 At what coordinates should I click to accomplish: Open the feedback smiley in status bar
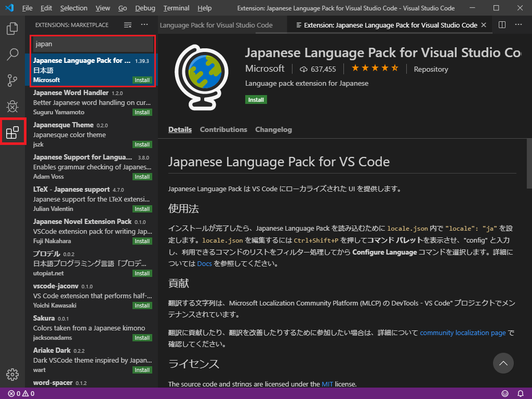[505, 394]
